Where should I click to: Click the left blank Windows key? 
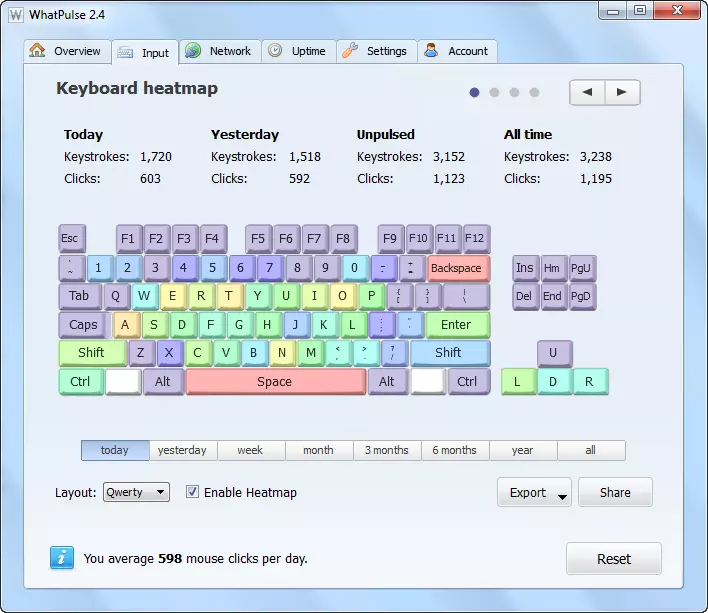click(123, 381)
